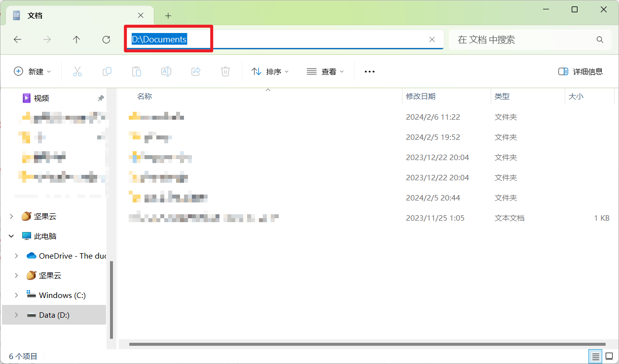Select Data (D:) drive
The image size is (619, 364).
click(x=54, y=315)
